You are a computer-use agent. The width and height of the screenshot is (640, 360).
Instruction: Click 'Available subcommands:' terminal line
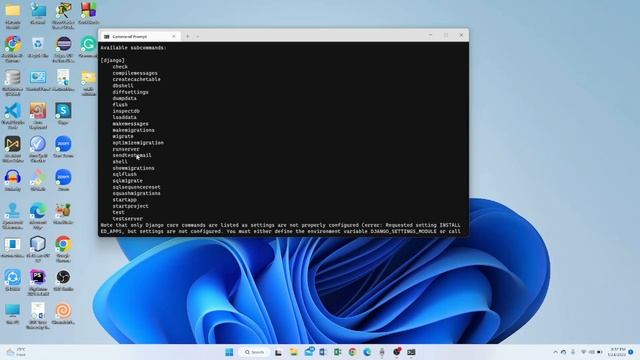(x=133, y=48)
